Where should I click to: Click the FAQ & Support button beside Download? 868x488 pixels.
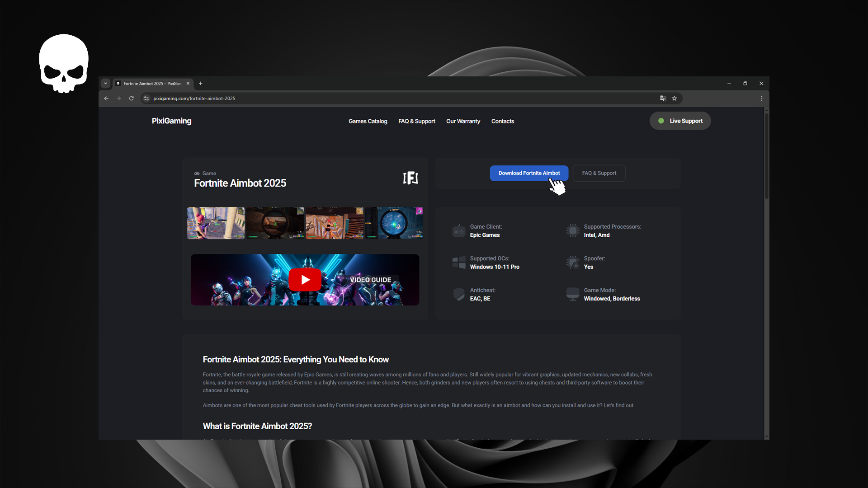click(x=599, y=173)
